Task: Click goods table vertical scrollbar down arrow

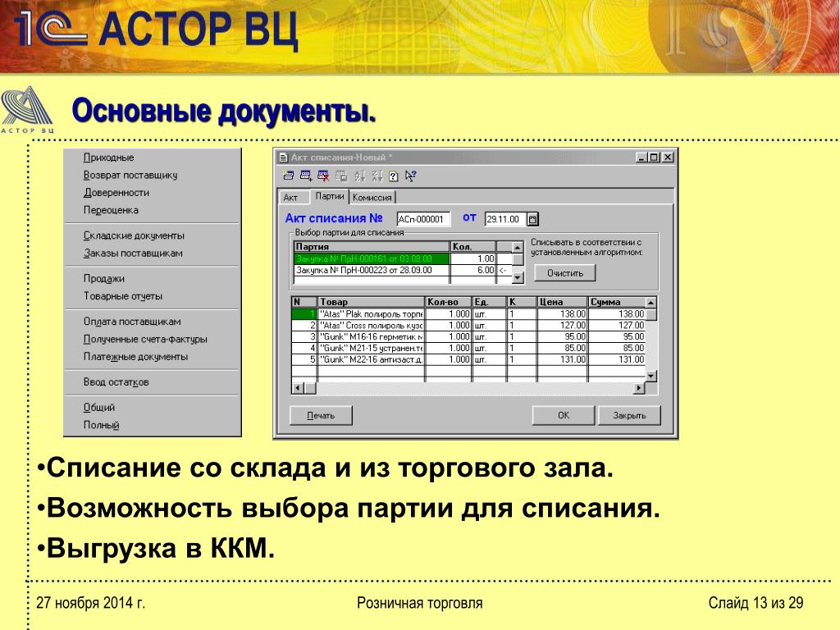Action: 651,376
